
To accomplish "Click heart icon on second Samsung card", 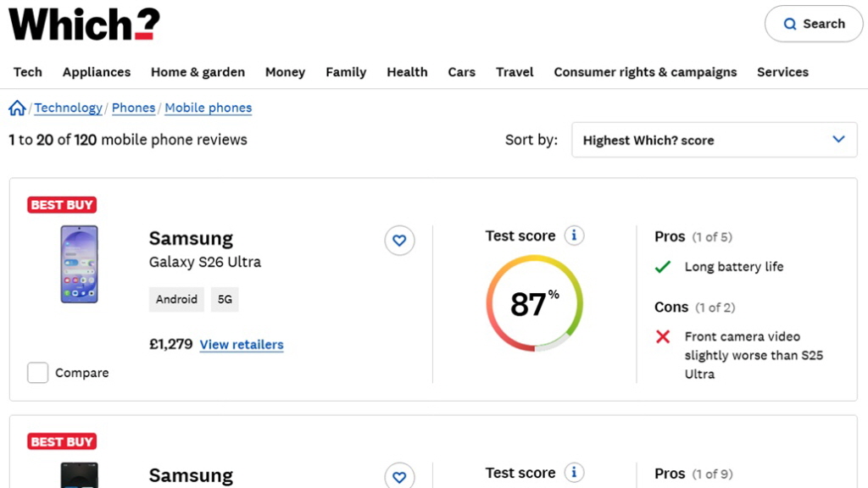I will 399,476.
